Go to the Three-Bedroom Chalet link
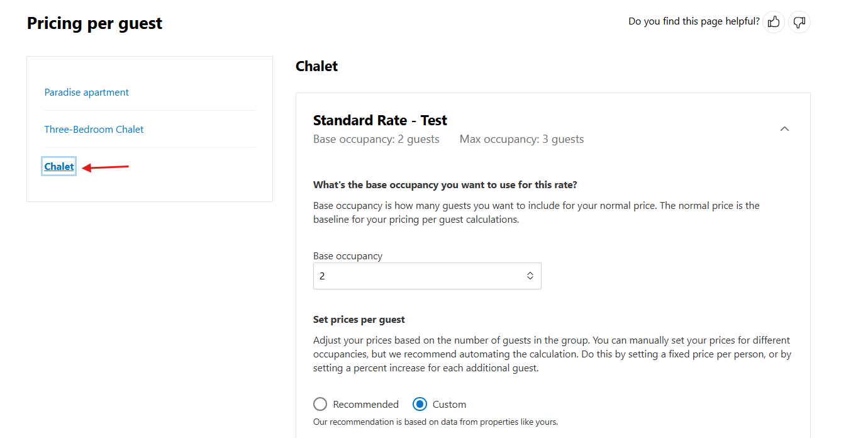Image resolution: width=868 pixels, height=438 pixels. pos(94,130)
